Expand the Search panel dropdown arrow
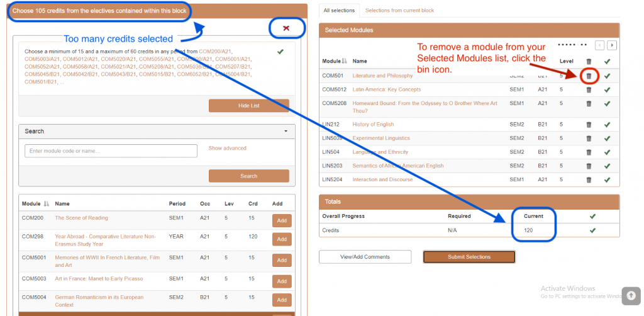 coord(286,132)
